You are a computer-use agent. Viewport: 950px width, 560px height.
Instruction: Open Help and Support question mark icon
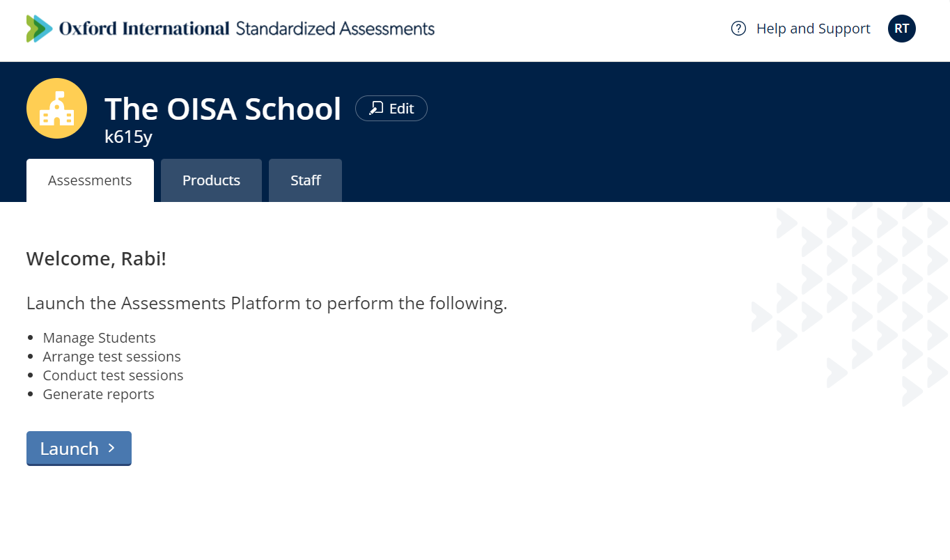click(x=737, y=29)
